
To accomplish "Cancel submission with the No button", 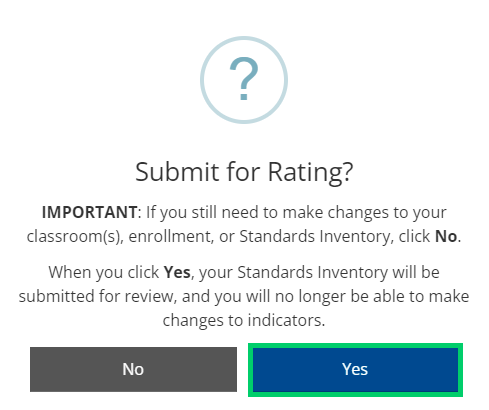I will [x=133, y=369].
